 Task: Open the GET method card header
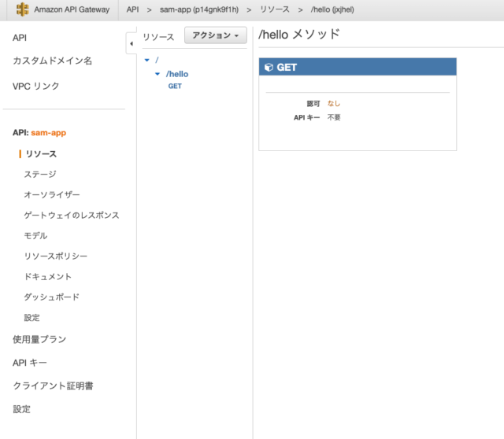358,67
